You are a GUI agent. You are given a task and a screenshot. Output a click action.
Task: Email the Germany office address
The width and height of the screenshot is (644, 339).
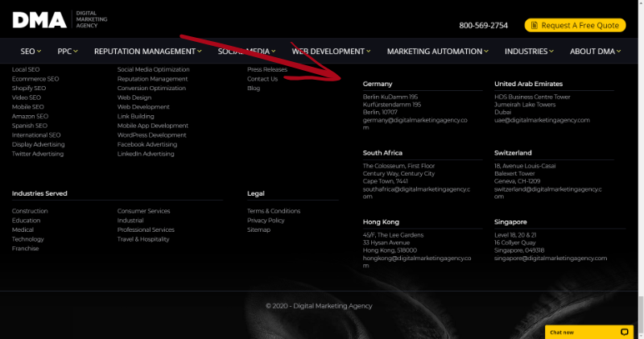[x=415, y=124]
